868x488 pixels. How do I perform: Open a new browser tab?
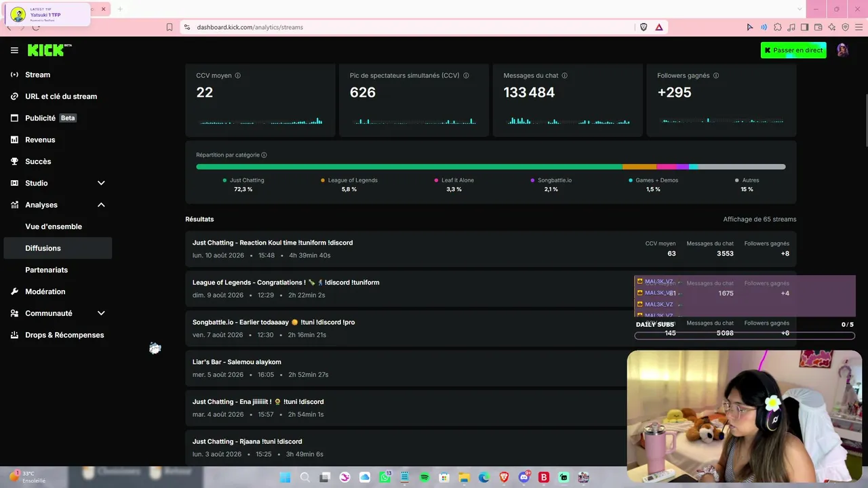[x=120, y=9]
